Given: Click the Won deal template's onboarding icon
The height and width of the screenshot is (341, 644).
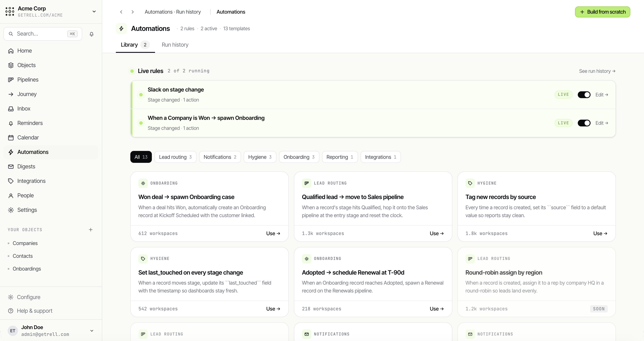Looking at the screenshot, I should tap(143, 183).
